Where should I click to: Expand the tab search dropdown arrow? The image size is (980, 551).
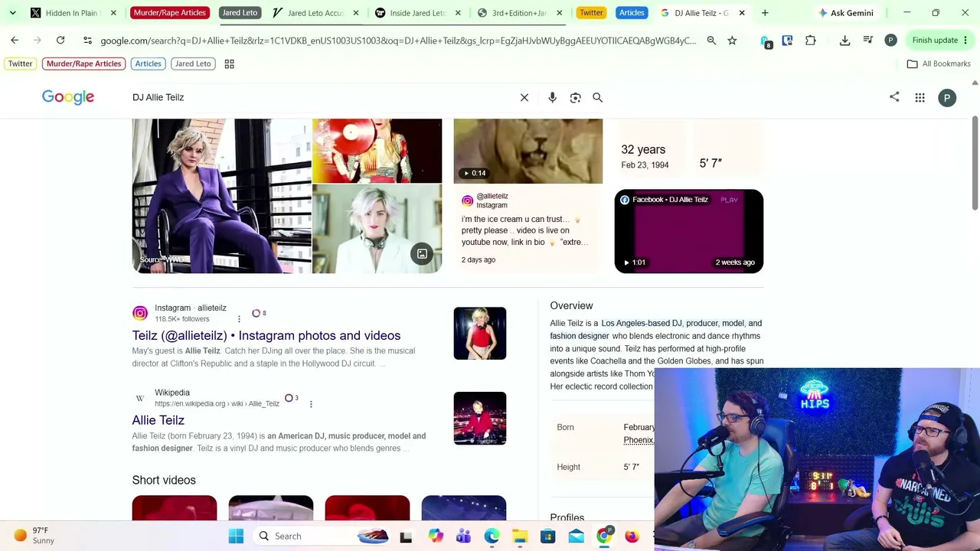tap(13, 13)
